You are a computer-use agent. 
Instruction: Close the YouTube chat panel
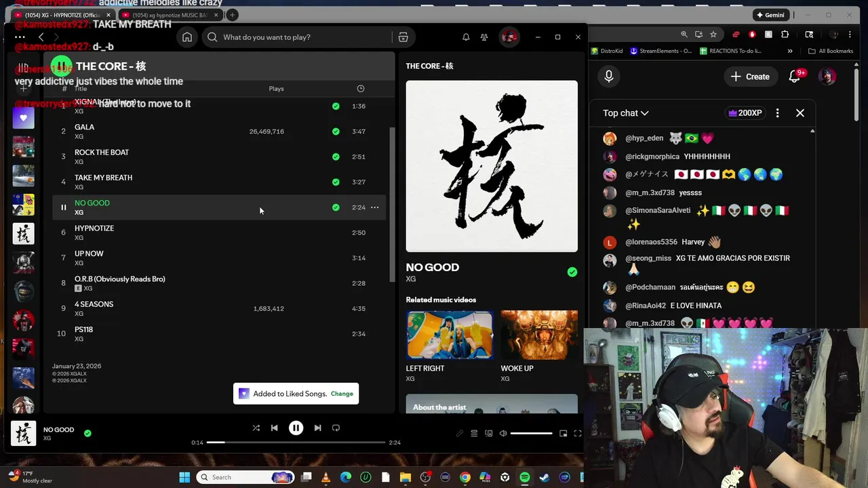tap(800, 113)
